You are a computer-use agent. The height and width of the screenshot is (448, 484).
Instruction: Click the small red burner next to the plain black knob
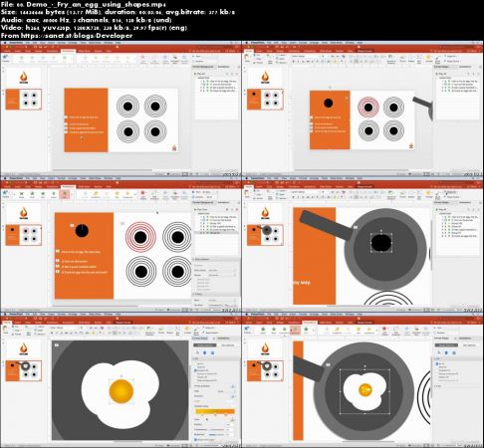click(367, 108)
